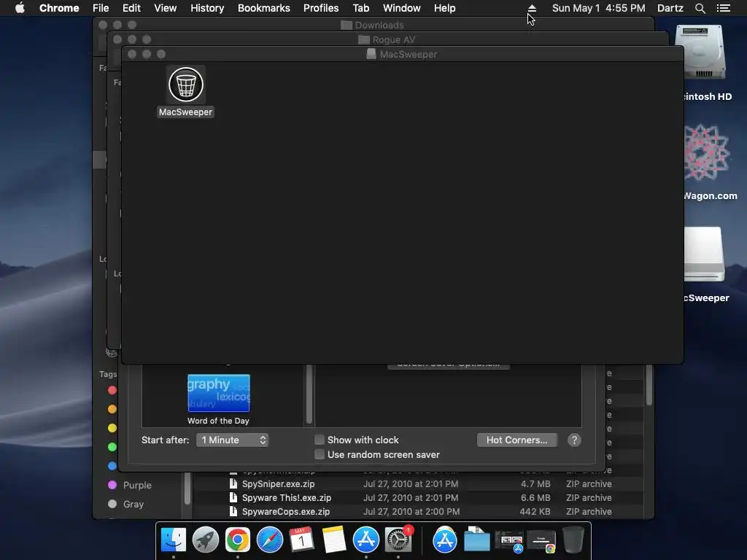This screenshot has height=560, width=747.
Task: Open the Profiles menu
Action: coord(321,8)
